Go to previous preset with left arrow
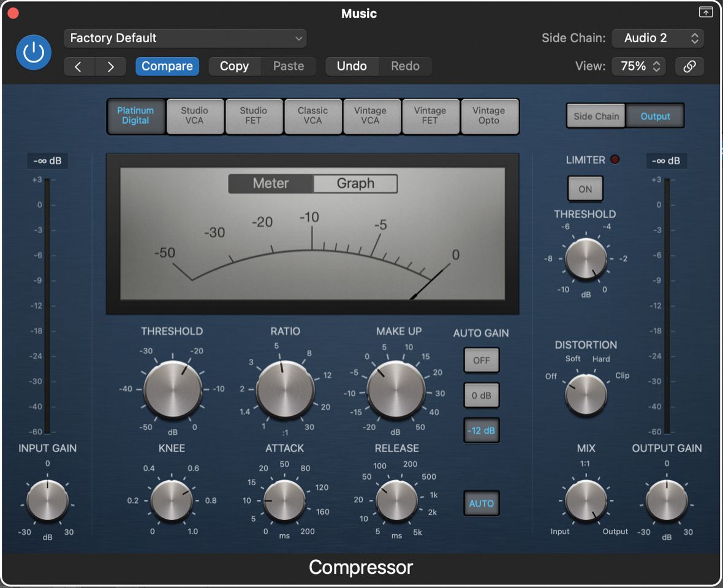 78,66
